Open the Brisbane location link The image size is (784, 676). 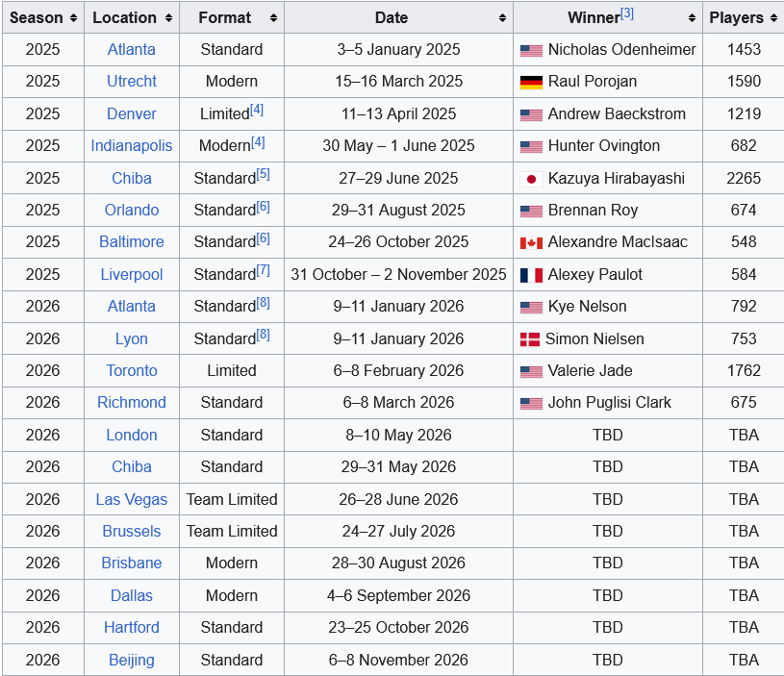pos(132,563)
